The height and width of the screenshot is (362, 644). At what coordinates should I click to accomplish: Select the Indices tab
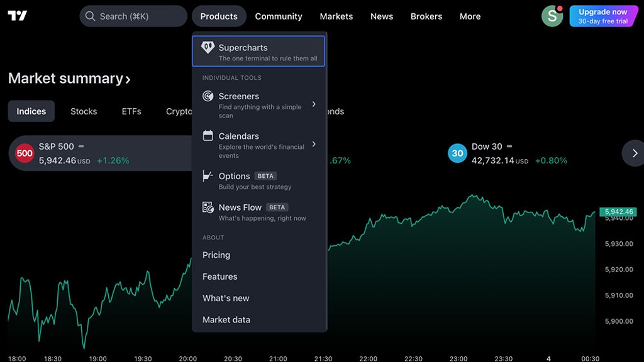click(31, 111)
